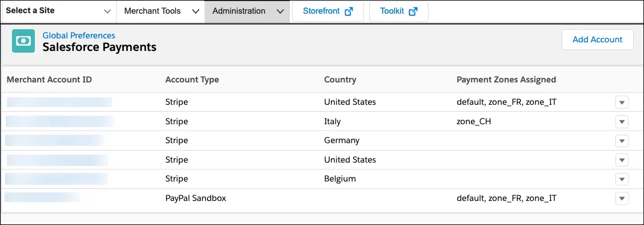The width and height of the screenshot is (644, 225).
Task: Open the Toolkit link button
Action: click(x=399, y=11)
